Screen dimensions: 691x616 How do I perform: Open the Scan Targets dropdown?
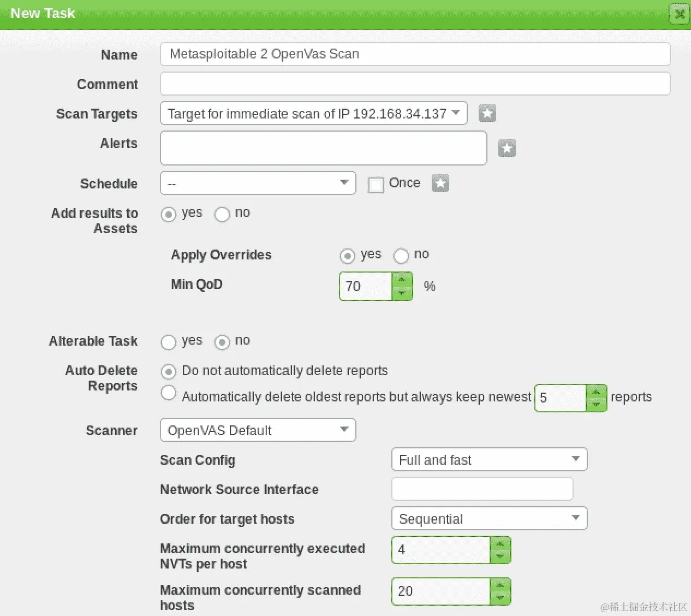(x=314, y=113)
